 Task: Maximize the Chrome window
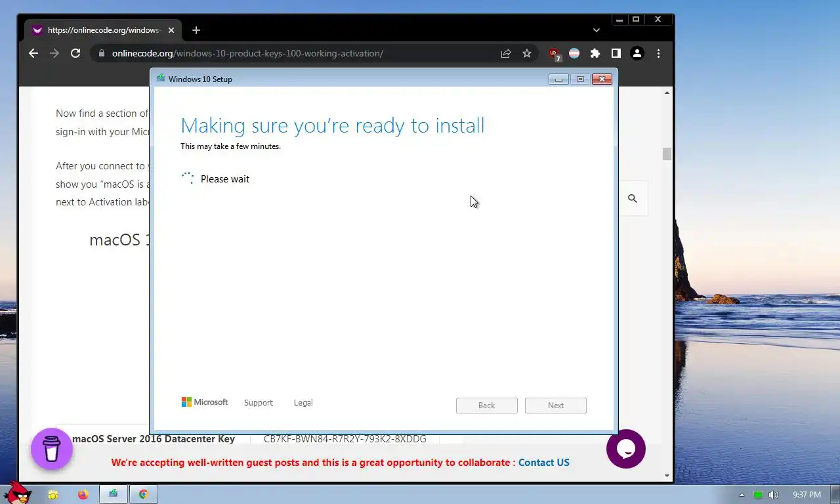point(636,20)
